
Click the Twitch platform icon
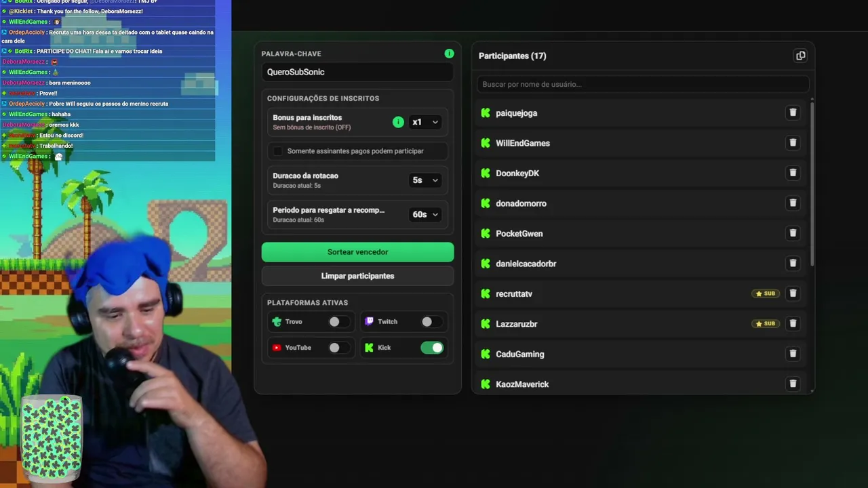[x=369, y=322]
